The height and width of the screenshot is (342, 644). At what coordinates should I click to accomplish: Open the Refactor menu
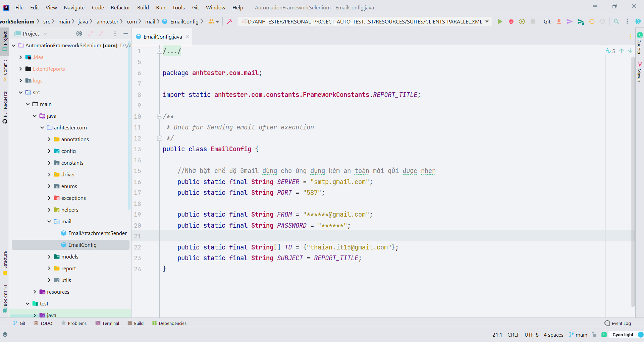point(120,7)
